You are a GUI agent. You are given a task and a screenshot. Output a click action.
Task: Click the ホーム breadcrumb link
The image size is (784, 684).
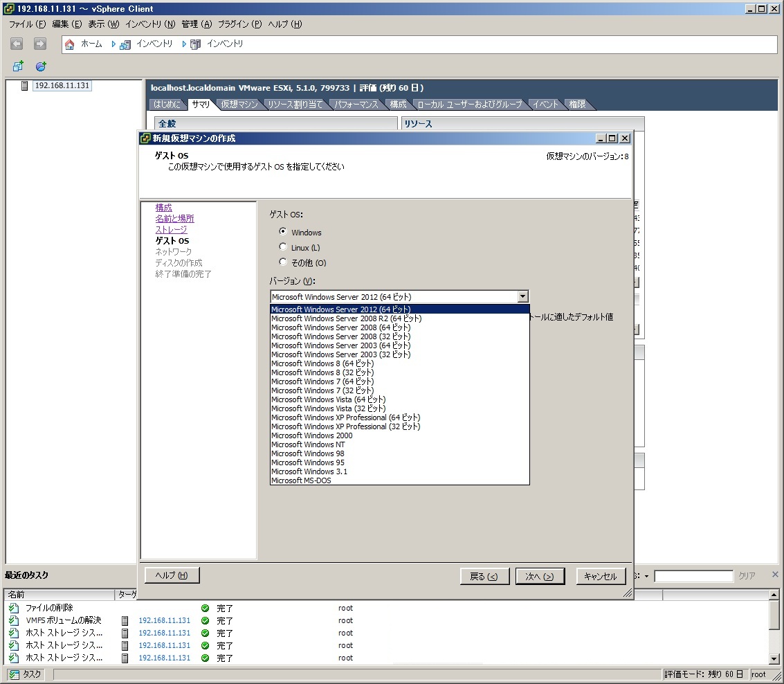click(x=91, y=44)
